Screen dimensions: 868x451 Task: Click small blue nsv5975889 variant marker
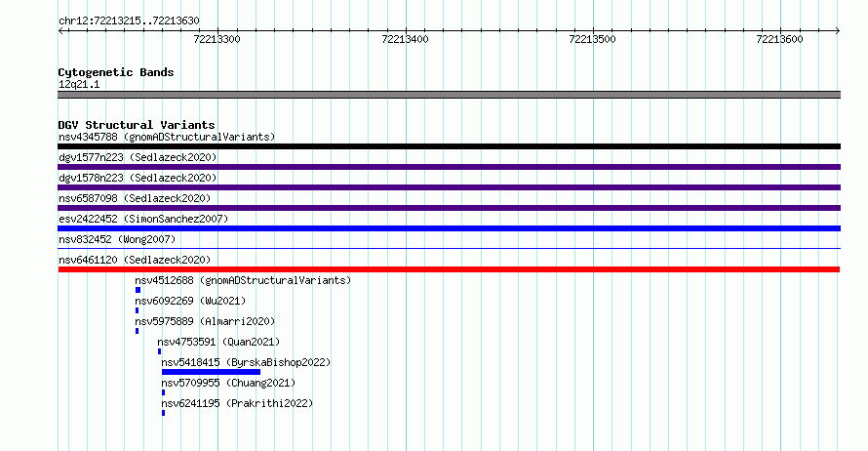click(138, 331)
